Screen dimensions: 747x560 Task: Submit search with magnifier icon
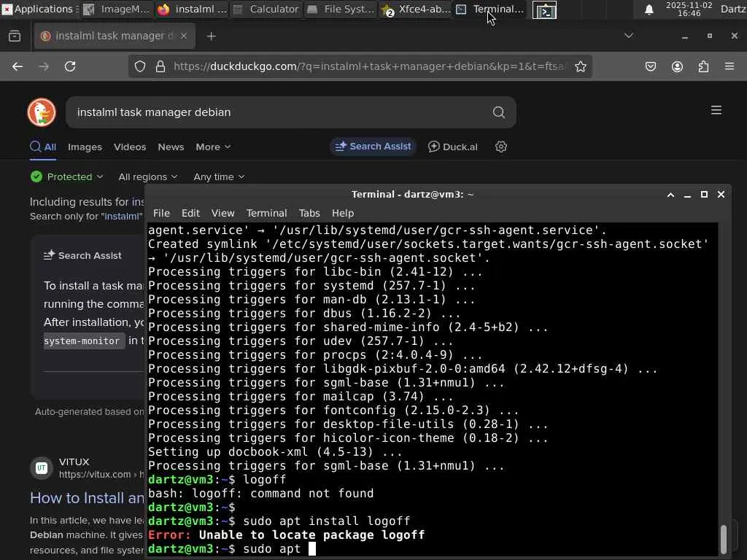pyautogui.click(x=499, y=112)
